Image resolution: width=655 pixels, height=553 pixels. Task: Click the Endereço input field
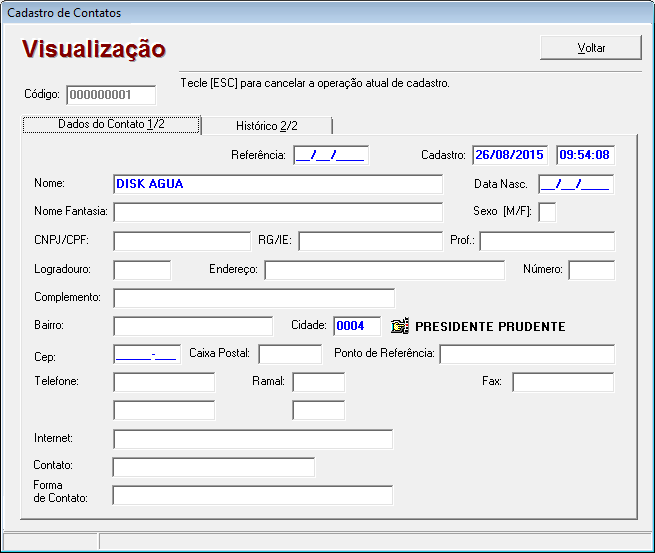point(384,270)
